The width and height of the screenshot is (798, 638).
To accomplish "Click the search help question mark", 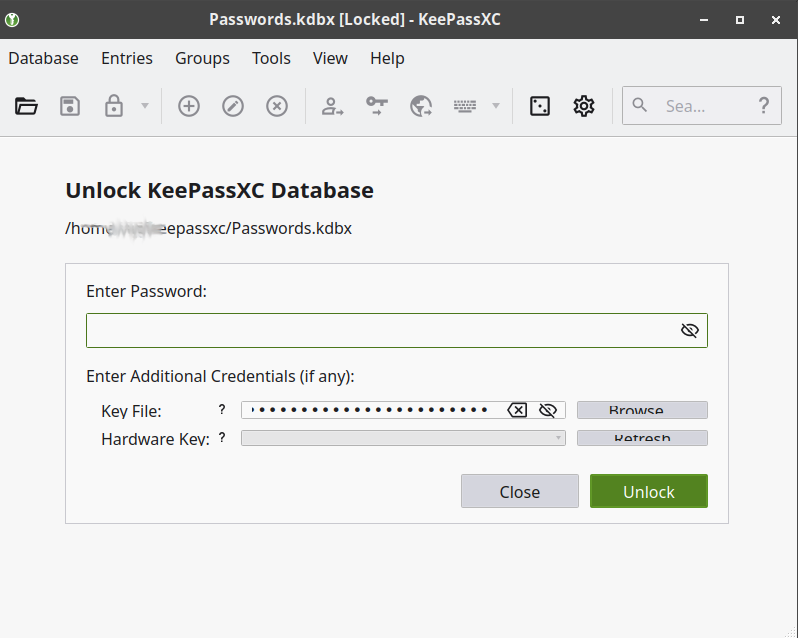I will tap(763, 105).
